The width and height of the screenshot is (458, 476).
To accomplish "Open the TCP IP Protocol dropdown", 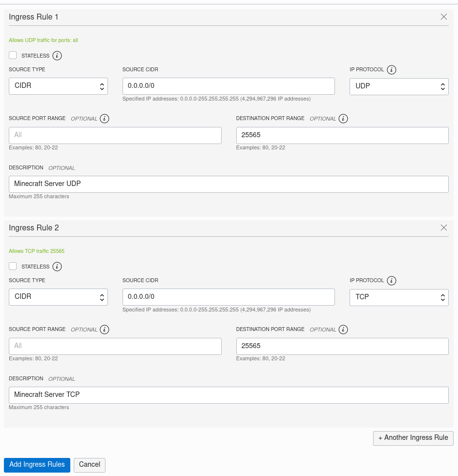I will click(399, 297).
